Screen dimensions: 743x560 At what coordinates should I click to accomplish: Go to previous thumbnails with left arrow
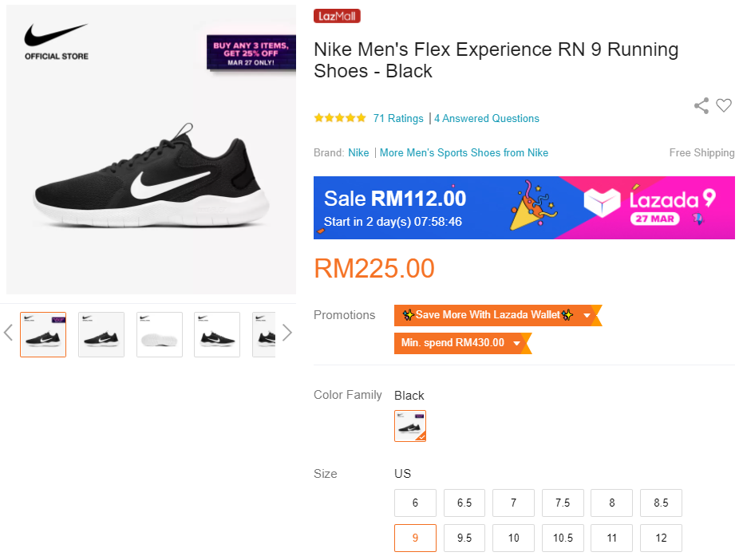(x=9, y=333)
